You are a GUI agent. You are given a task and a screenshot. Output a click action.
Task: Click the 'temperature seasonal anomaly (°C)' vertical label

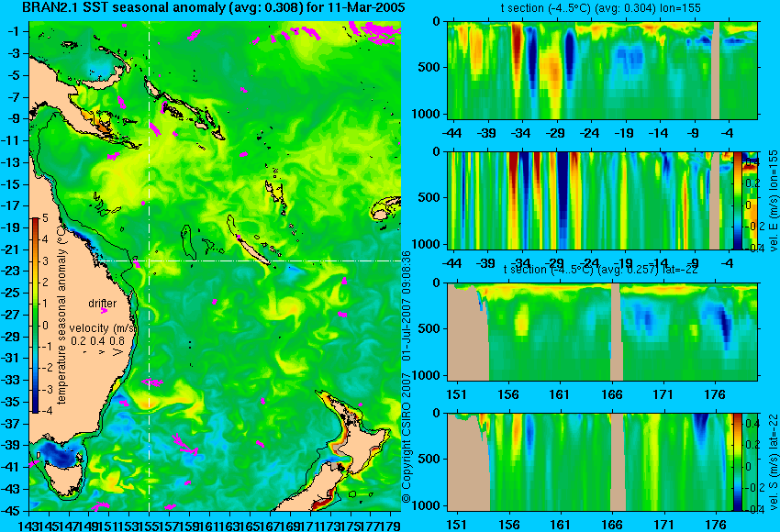point(61,314)
